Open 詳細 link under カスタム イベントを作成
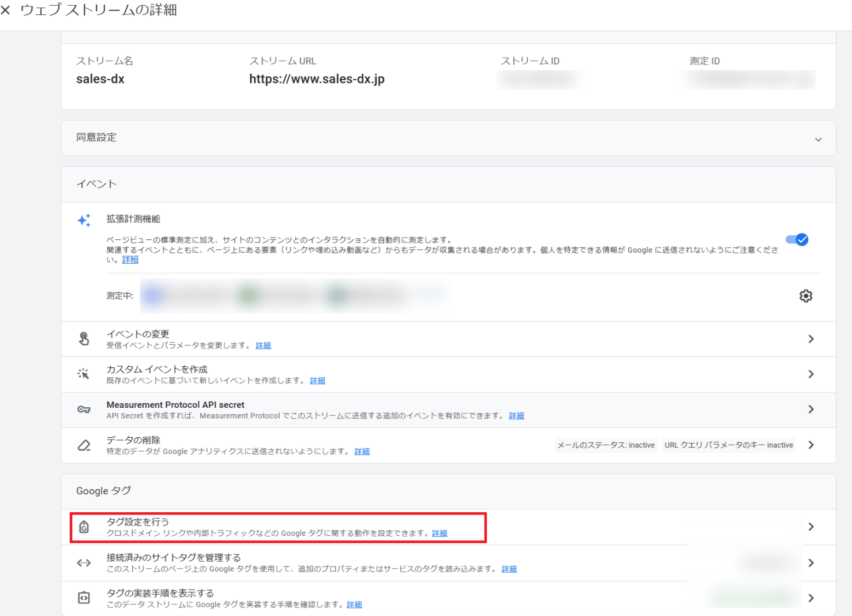The width and height of the screenshot is (852, 616). click(x=318, y=381)
